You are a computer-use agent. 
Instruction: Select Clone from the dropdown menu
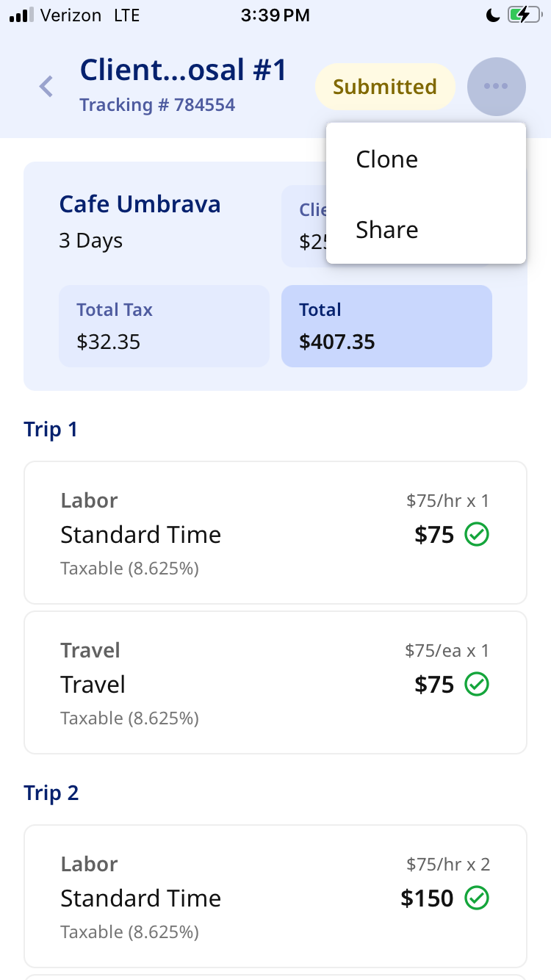[387, 159]
